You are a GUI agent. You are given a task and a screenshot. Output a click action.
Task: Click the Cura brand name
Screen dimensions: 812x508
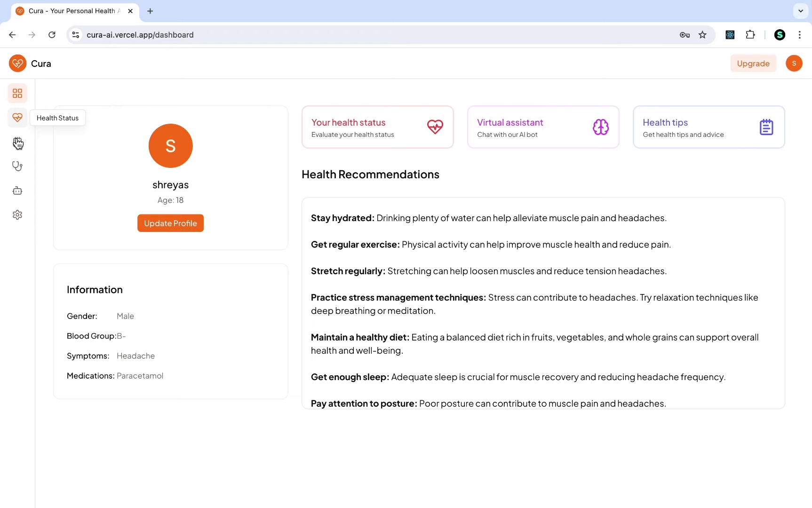[41, 63]
